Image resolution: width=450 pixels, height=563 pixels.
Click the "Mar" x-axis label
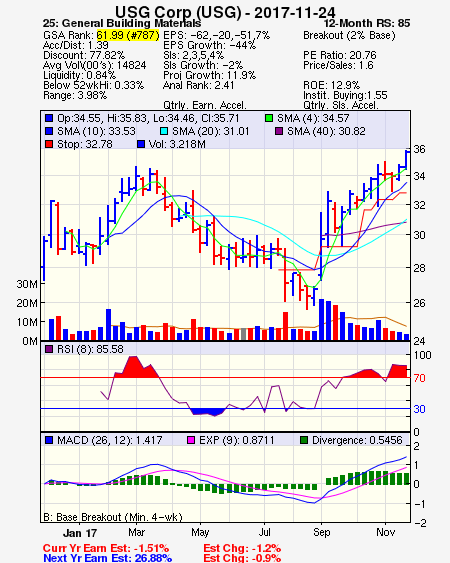pyautogui.click(x=136, y=532)
